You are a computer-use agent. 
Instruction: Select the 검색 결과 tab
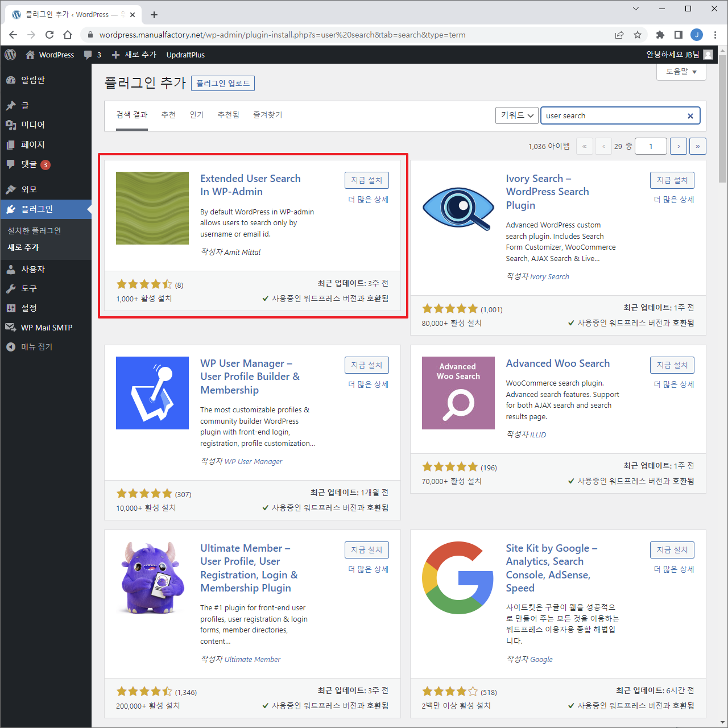pyautogui.click(x=132, y=115)
